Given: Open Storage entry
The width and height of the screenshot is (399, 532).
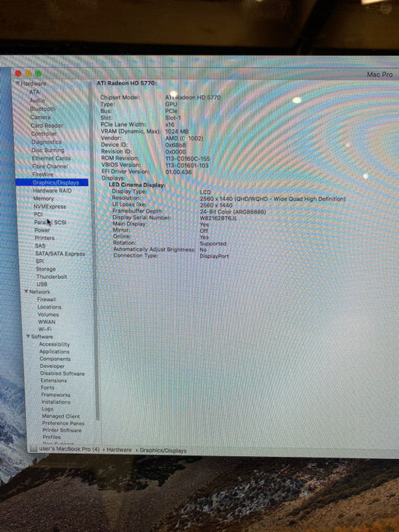Looking at the screenshot, I should [46, 269].
